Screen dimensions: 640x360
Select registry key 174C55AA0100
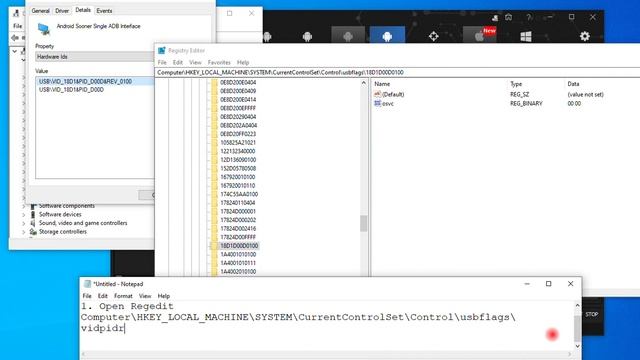[x=239, y=194]
